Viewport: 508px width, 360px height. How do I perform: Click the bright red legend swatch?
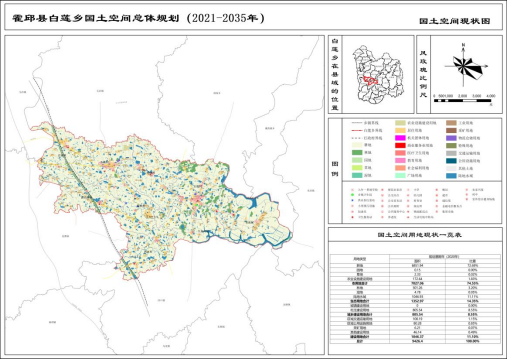[x=400, y=145]
